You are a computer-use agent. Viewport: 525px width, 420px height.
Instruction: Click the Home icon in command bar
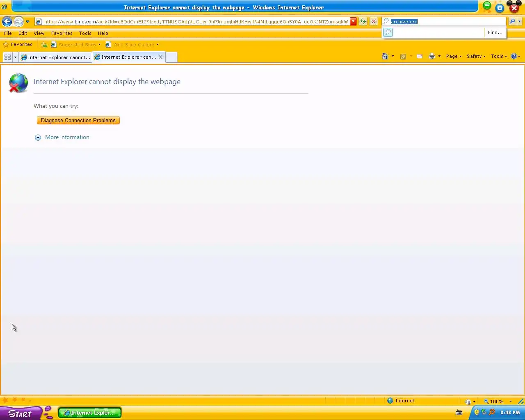385,56
